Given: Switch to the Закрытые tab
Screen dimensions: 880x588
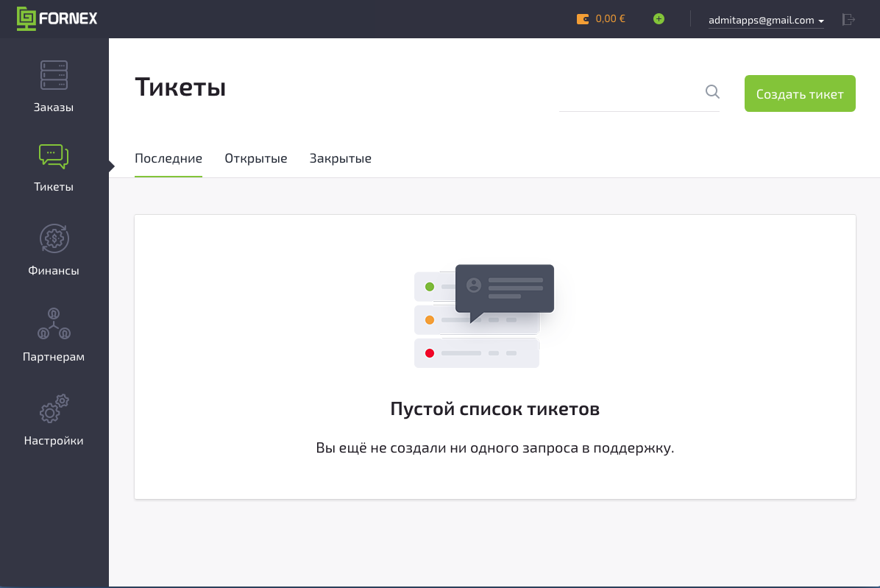Looking at the screenshot, I should tap(340, 158).
